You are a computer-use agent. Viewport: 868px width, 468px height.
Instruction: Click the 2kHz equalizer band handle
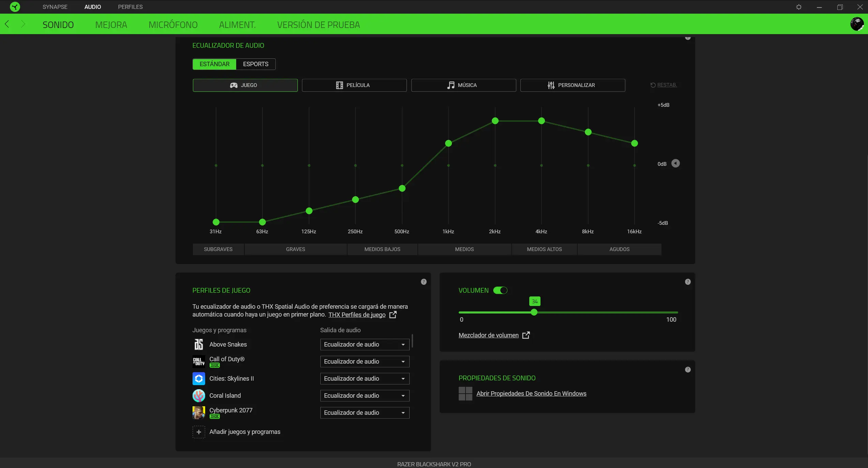pos(495,121)
